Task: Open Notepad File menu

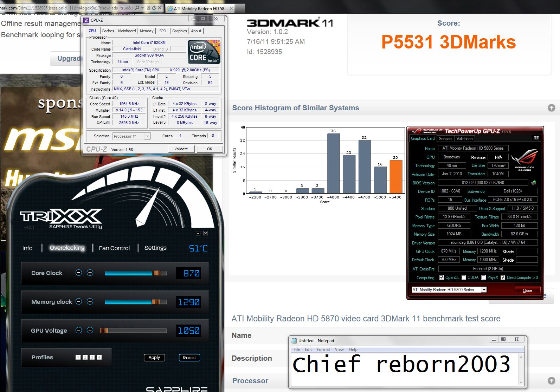Action: (297, 349)
